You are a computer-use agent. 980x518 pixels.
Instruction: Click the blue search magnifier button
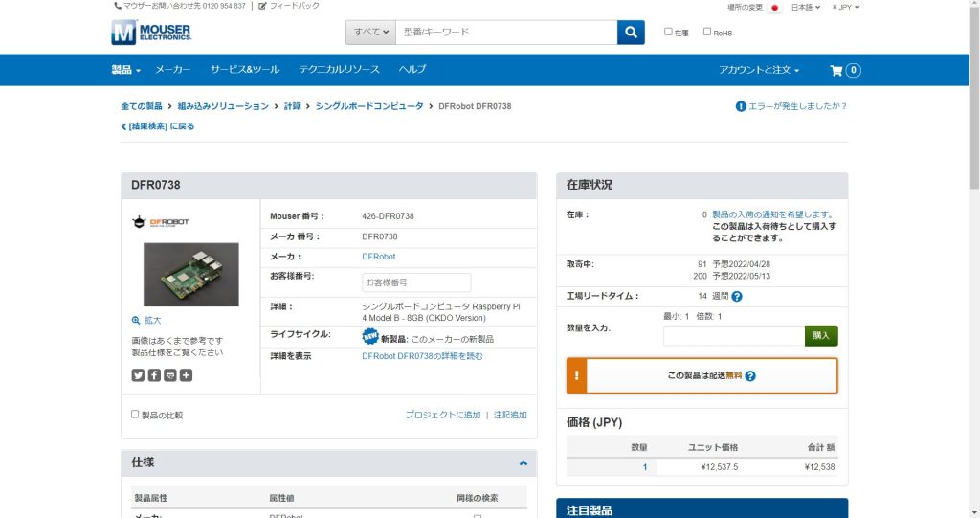[x=631, y=32]
